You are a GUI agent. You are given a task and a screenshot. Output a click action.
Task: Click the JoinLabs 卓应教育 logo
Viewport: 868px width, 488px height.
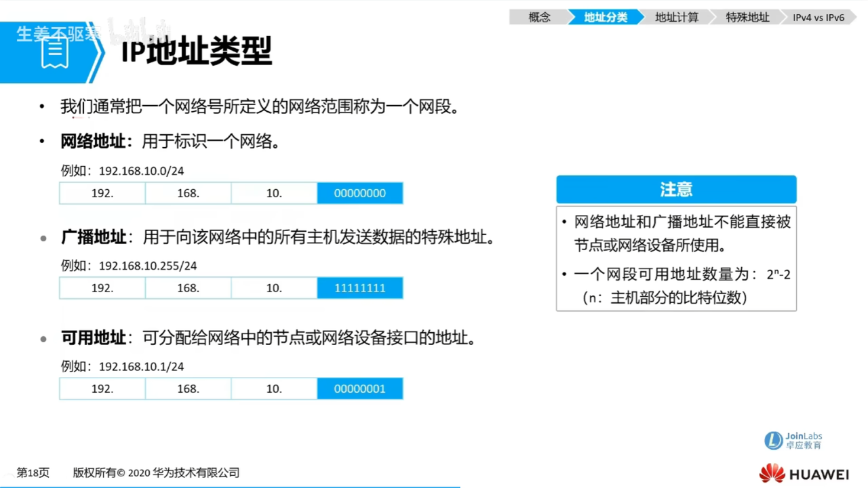[x=793, y=441]
